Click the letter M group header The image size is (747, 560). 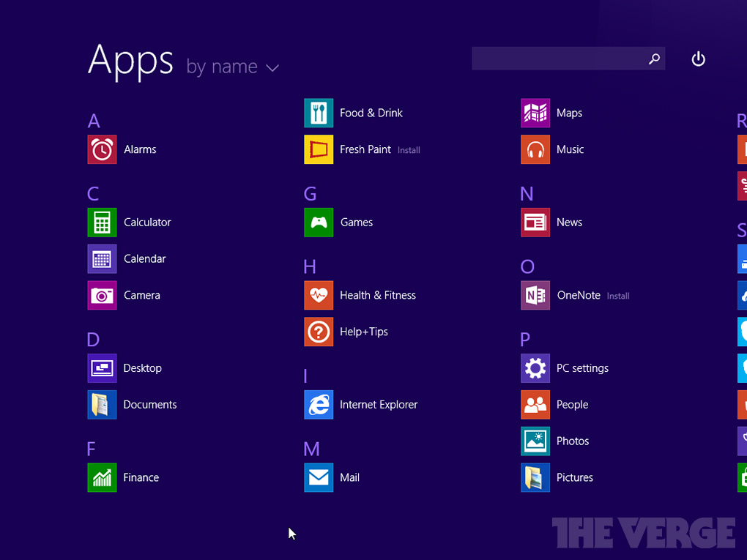click(x=311, y=449)
